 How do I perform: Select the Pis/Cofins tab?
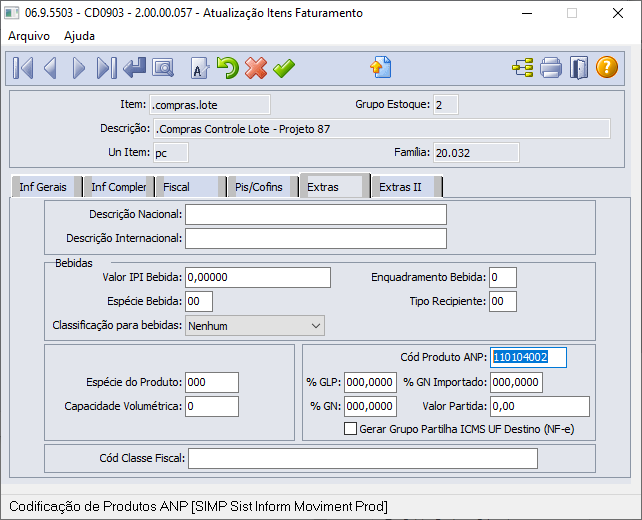(x=258, y=187)
